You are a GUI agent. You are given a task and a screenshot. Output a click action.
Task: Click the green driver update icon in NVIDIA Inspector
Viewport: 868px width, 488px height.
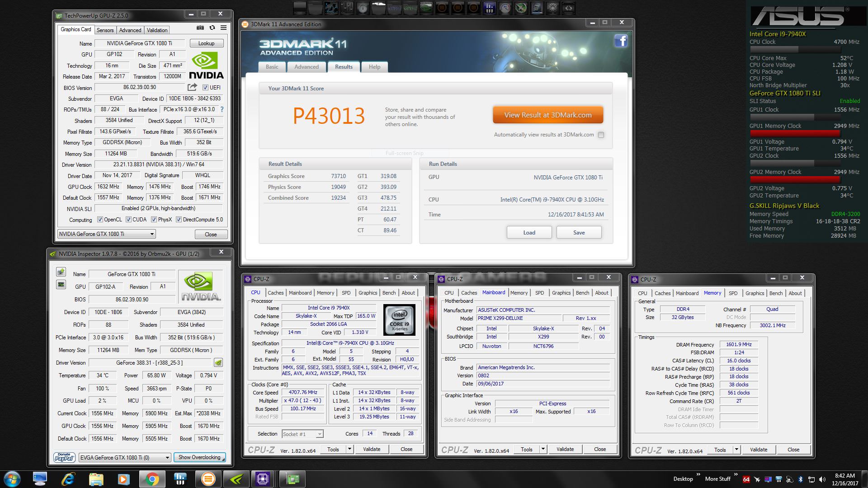218,362
